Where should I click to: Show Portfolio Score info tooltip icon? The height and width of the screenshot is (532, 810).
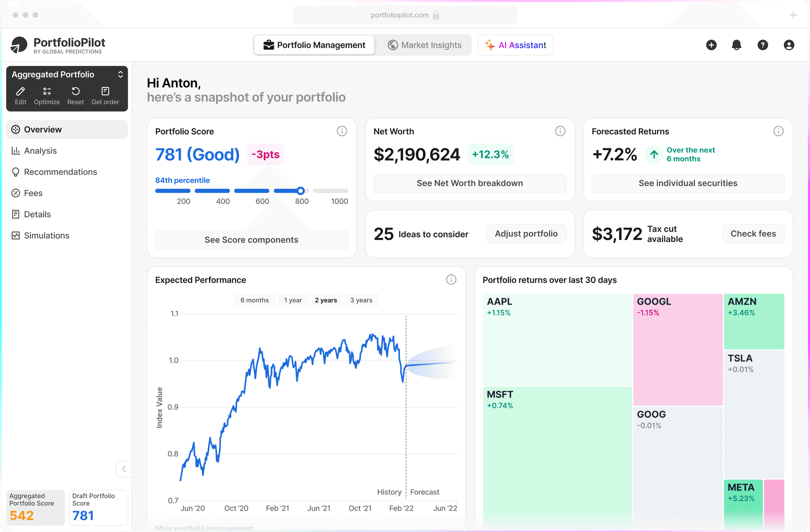(x=342, y=131)
